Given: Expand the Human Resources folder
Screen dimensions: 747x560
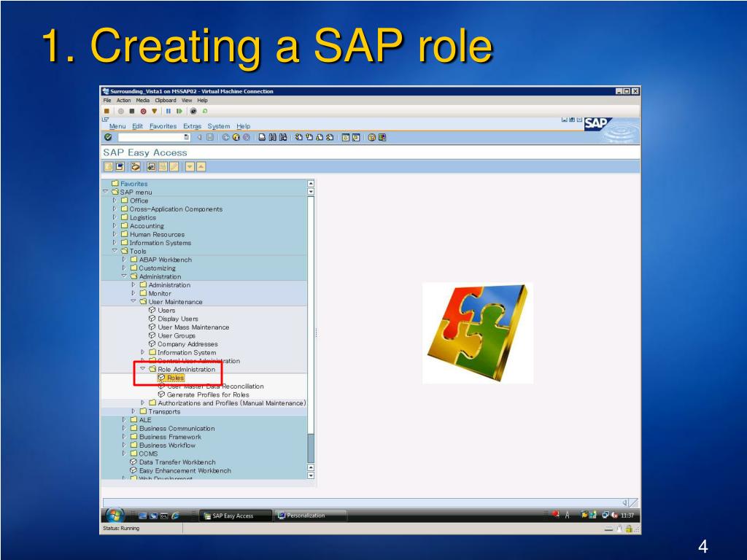Looking at the screenshot, I should click(x=115, y=234).
